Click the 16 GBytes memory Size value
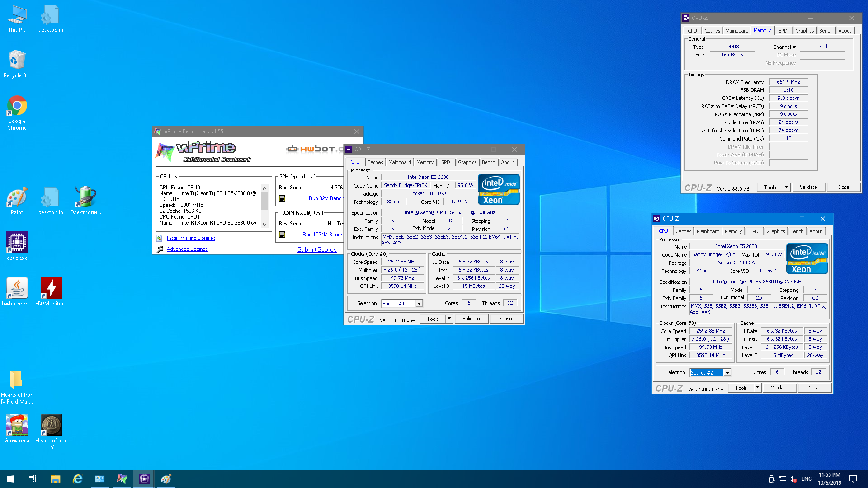This screenshot has height=488, width=868. tap(732, 55)
